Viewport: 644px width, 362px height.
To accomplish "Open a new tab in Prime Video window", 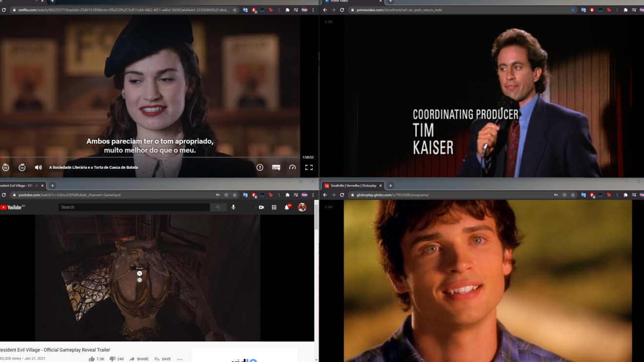I will [x=390, y=1].
